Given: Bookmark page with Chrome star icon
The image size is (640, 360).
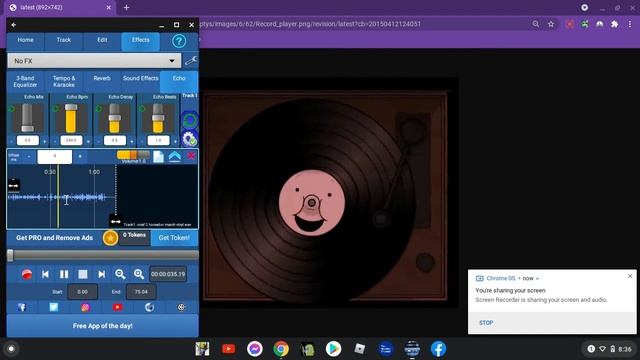Looking at the screenshot, I should pos(551,24).
